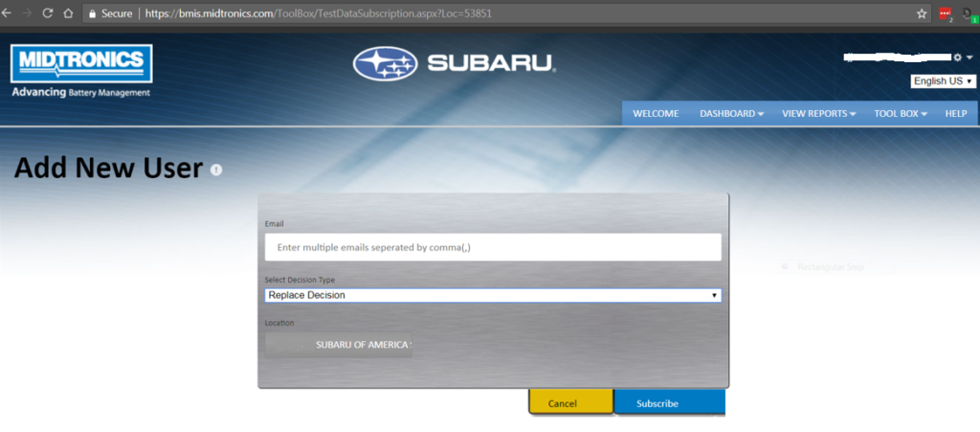Expand the Dashboard menu
980x432 pixels.
click(x=732, y=114)
